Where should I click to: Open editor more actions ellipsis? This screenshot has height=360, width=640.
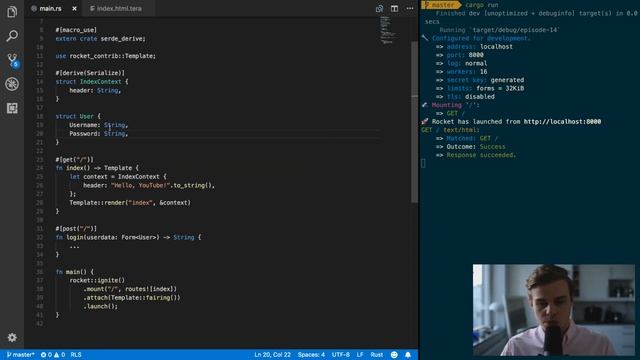(410, 9)
